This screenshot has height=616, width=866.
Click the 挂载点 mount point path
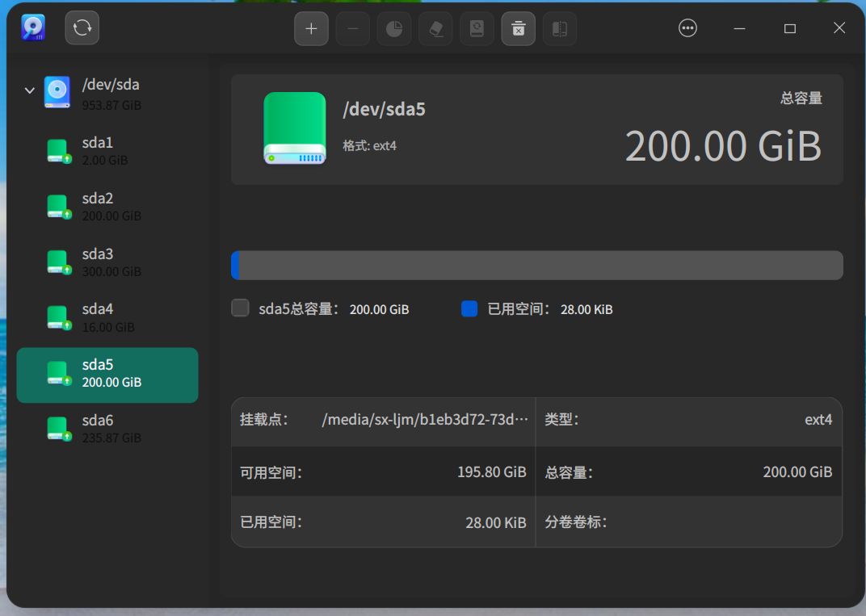coord(422,421)
